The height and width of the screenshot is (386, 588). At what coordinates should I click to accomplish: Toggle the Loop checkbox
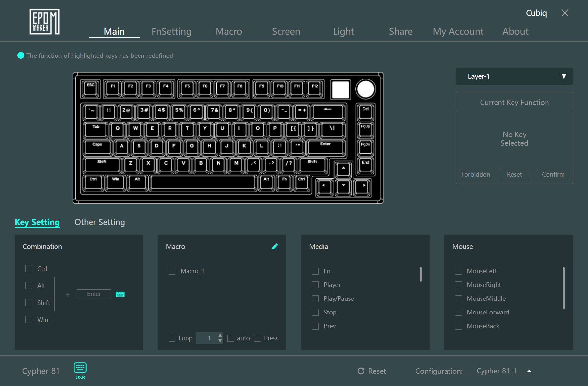pos(172,338)
